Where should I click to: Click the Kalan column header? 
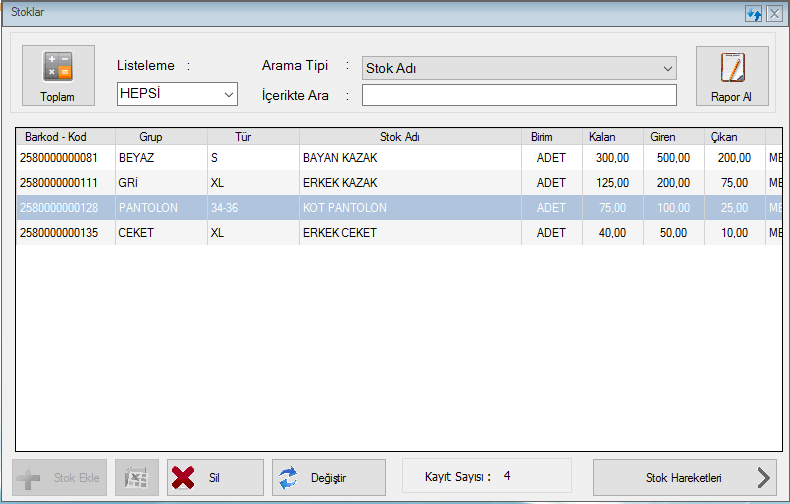click(x=602, y=136)
